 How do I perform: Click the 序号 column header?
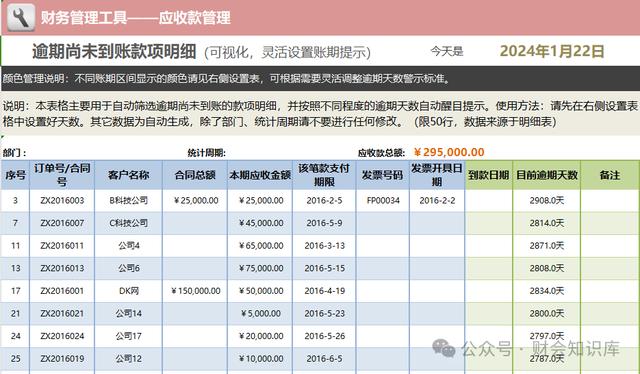point(15,175)
